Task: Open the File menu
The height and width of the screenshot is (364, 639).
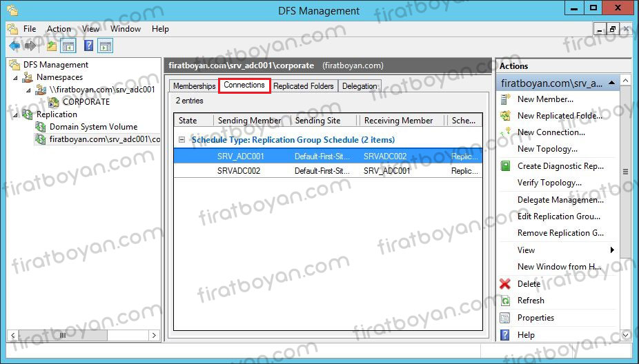Action: [30, 29]
